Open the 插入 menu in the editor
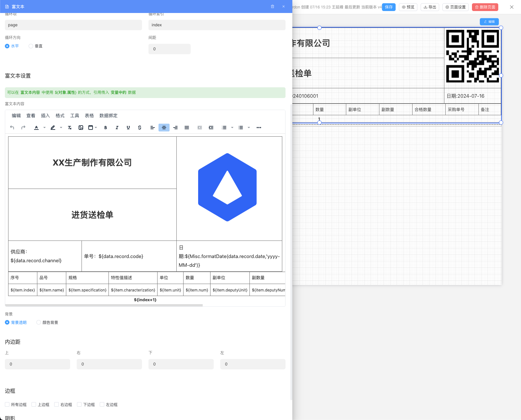Image resolution: width=521 pixels, height=420 pixels. point(45,115)
